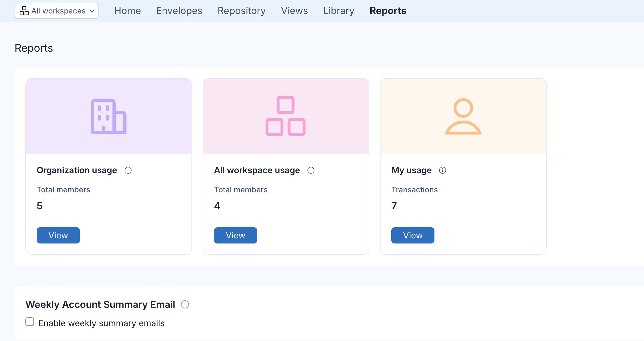View the All workspace usage report
The image size is (644, 341).
pos(236,235)
